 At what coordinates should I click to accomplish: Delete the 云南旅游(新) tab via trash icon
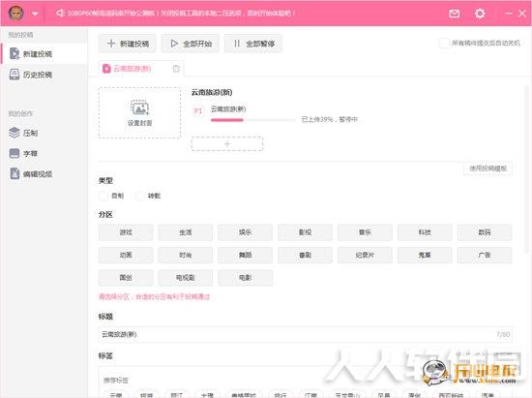point(176,69)
